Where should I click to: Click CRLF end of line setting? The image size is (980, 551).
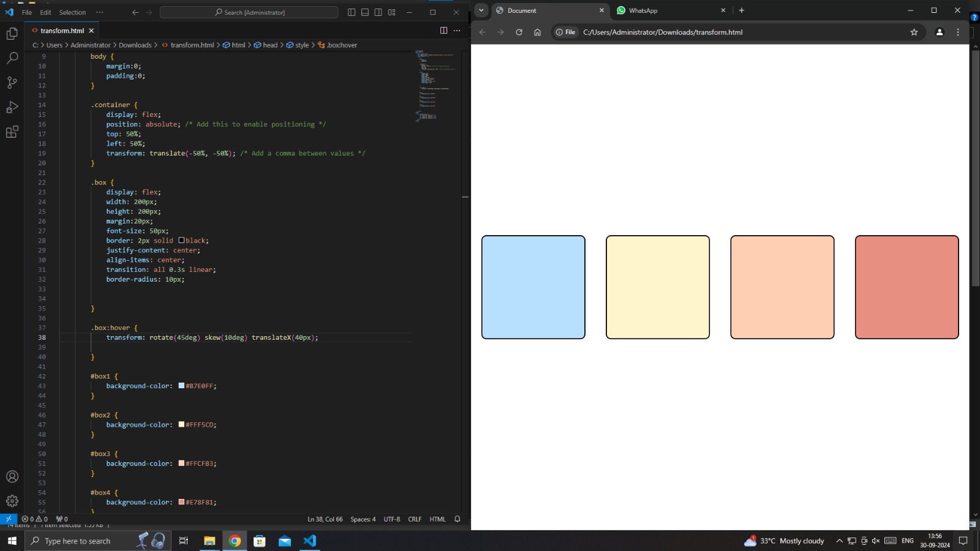click(x=415, y=519)
